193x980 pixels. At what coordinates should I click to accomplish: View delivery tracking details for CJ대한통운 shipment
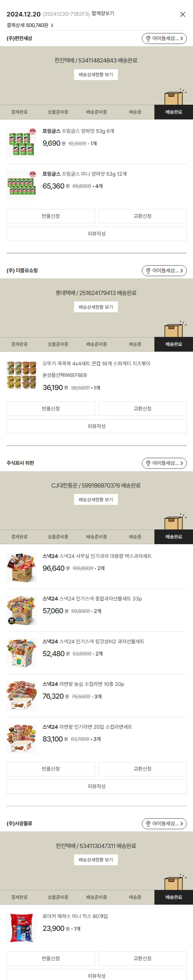(x=96, y=499)
